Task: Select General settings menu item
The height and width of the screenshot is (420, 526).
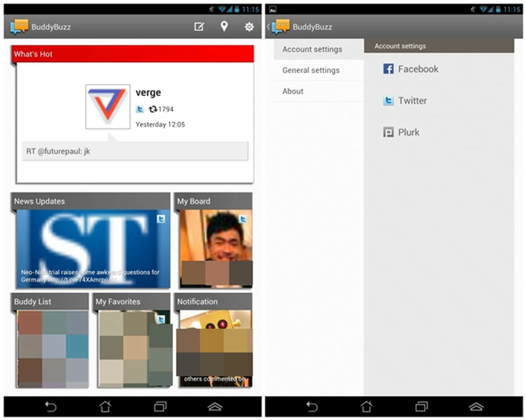Action: pos(311,70)
